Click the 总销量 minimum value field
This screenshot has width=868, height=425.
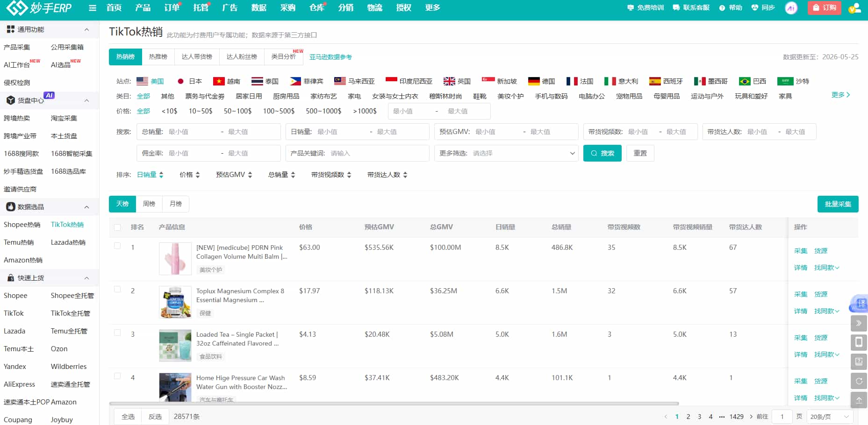pyautogui.click(x=192, y=132)
